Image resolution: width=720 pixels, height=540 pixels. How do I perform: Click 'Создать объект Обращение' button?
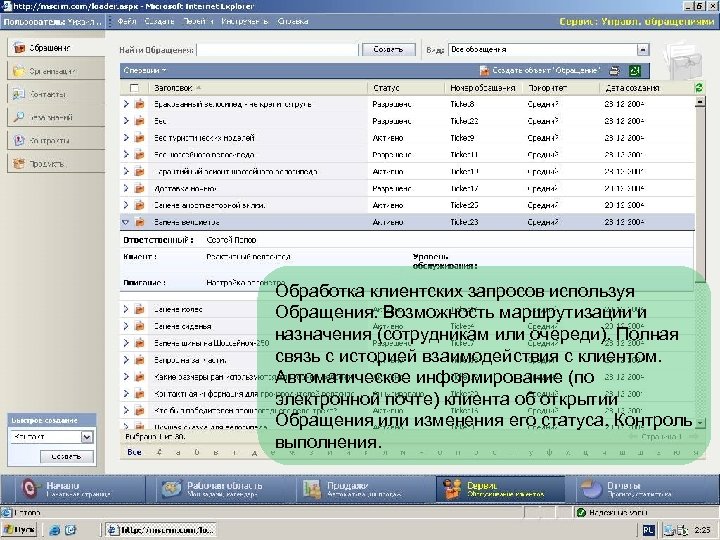(540, 71)
